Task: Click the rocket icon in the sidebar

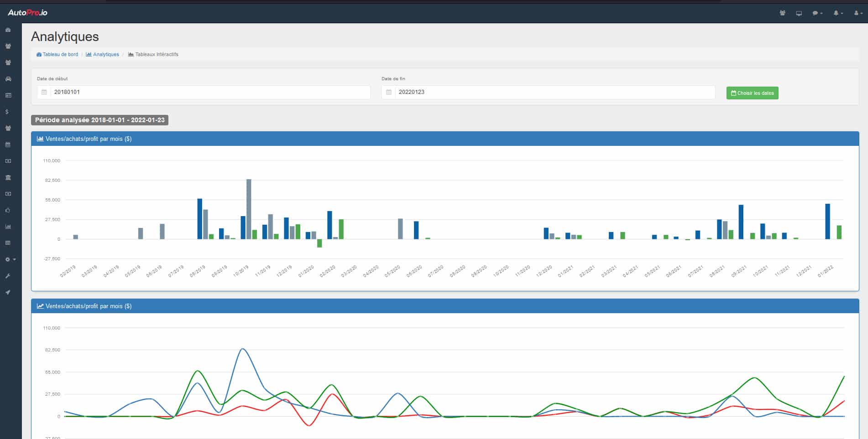Action: [8, 292]
